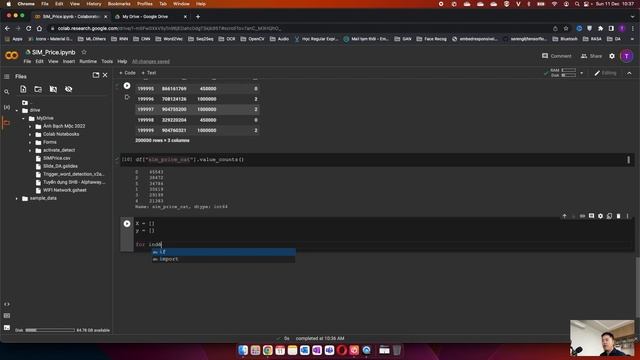
Task: Open the Edit menu in Colab
Action: [39, 61]
